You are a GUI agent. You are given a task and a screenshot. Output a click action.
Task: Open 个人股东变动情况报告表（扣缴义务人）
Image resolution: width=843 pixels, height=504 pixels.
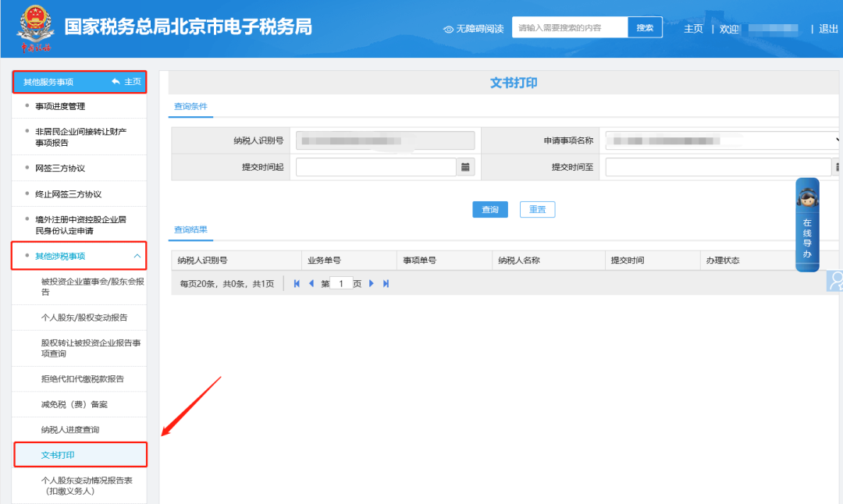tap(87, 486)
